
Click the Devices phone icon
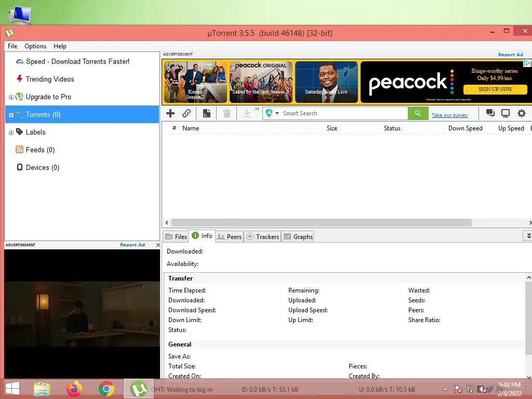pyautogui.click(x=20, y=167)
